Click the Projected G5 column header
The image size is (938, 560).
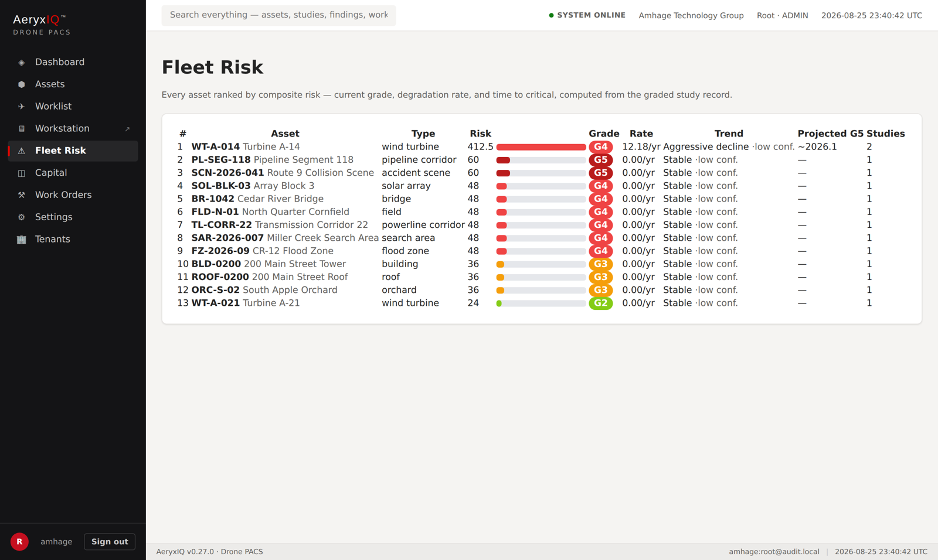click(x=830, y=134)
